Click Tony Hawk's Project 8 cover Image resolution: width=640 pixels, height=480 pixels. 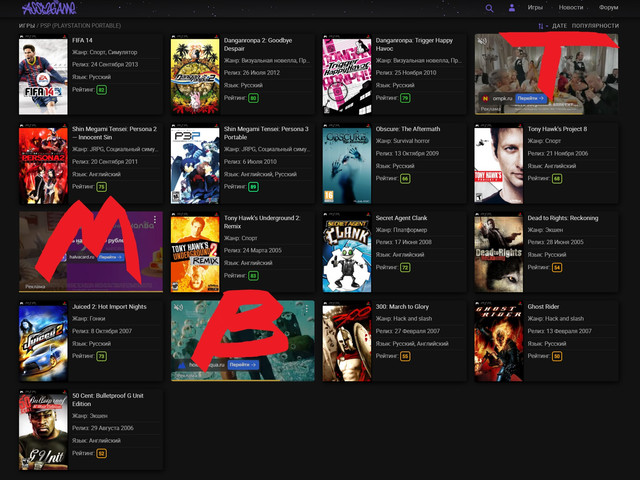tap(498, 163)
